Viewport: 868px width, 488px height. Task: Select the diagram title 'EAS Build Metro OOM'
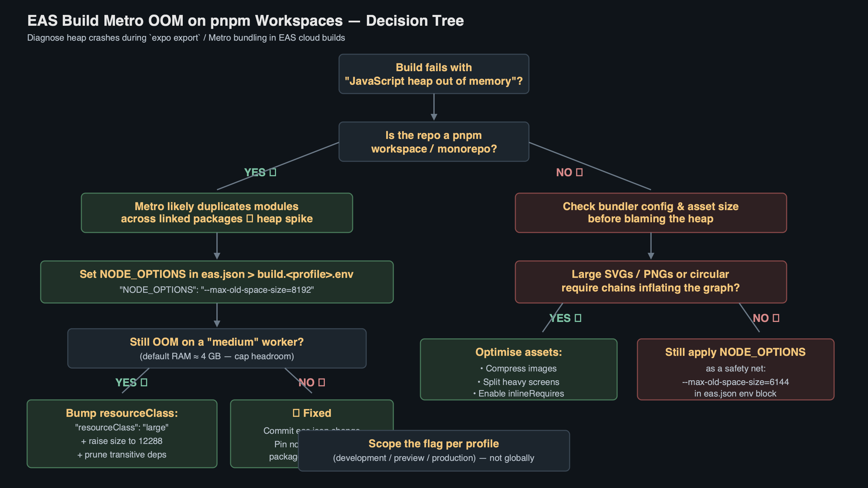click(245, 21)
